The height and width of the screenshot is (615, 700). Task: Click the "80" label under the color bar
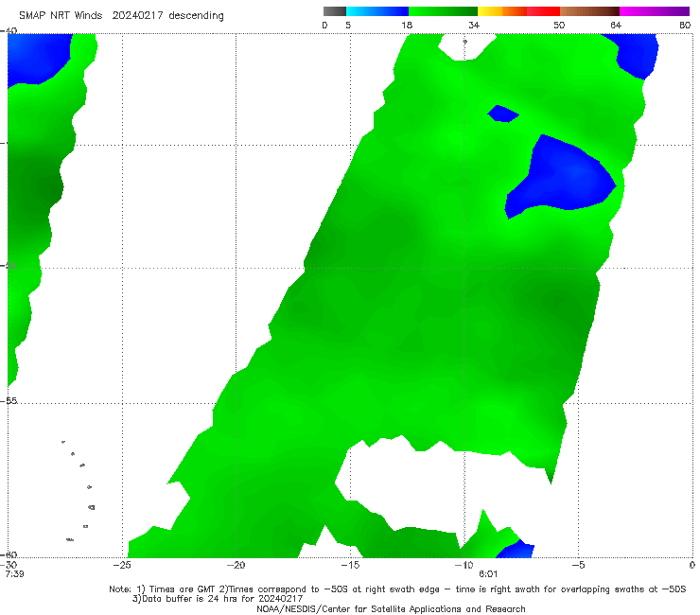[x=685, y=25]
